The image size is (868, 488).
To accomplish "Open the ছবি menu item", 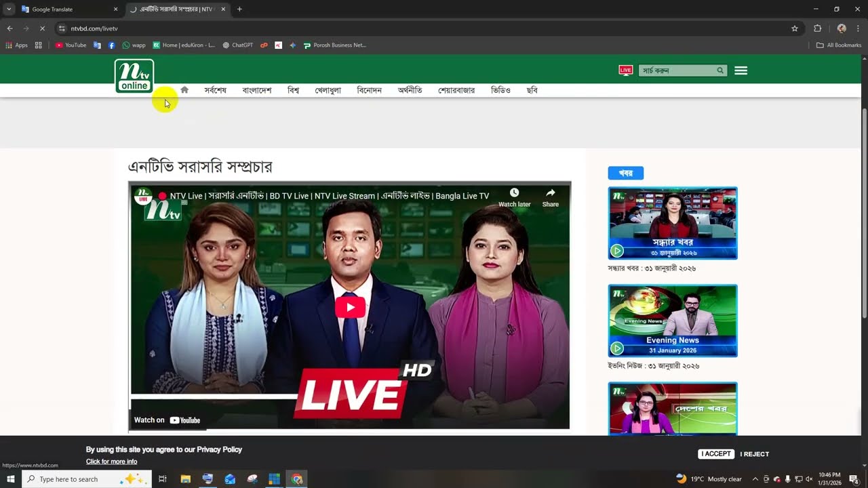I will click(x=532, y=90).
